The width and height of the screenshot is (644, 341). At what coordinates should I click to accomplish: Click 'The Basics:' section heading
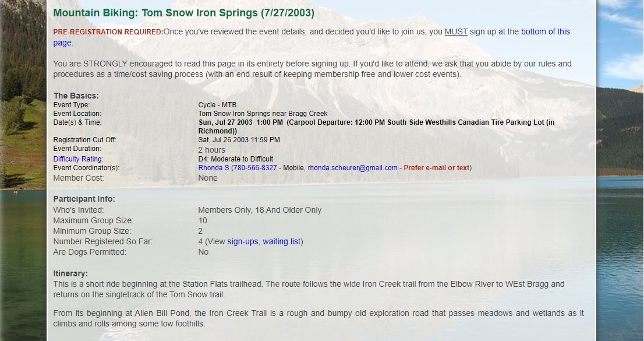(76, 96)
